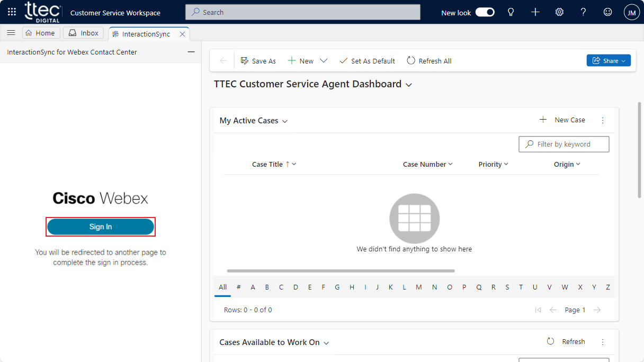Toggle the New look switch
Screen dimensions: 644x362
point(485,12)
